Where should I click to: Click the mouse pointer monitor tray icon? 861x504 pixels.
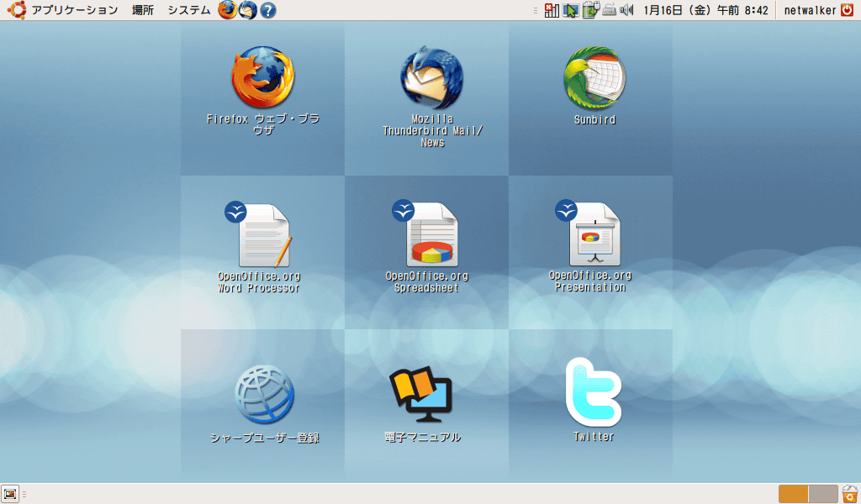571,10
